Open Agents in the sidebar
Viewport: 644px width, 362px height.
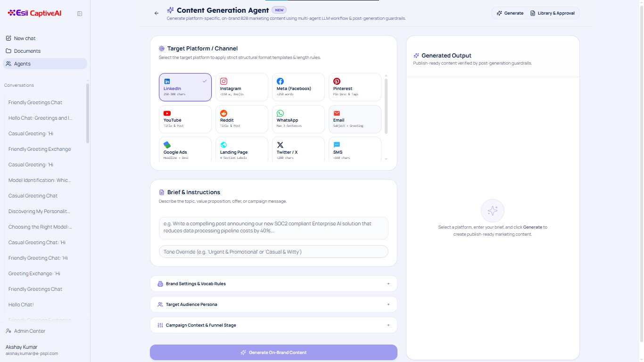click(x=45, y=64)
